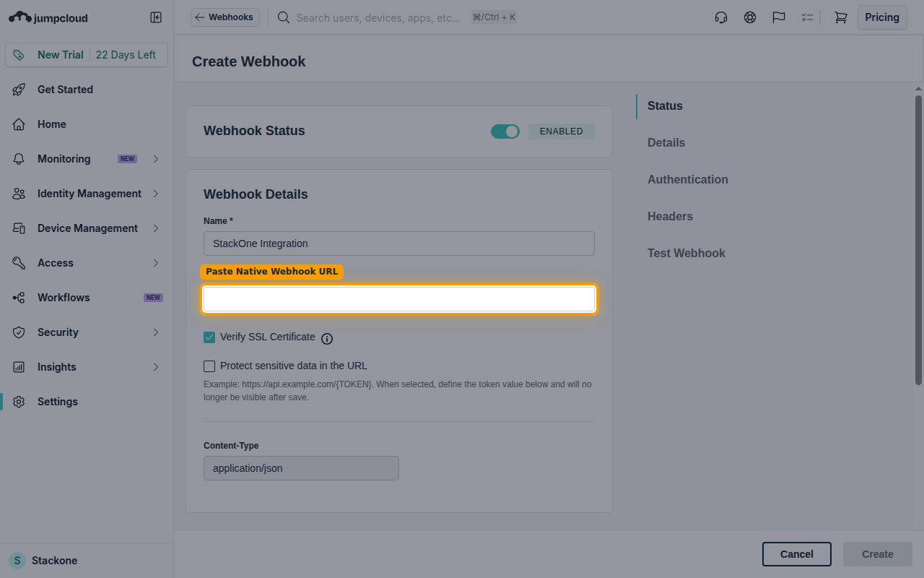Click the page vertical scrollbar

918,240
